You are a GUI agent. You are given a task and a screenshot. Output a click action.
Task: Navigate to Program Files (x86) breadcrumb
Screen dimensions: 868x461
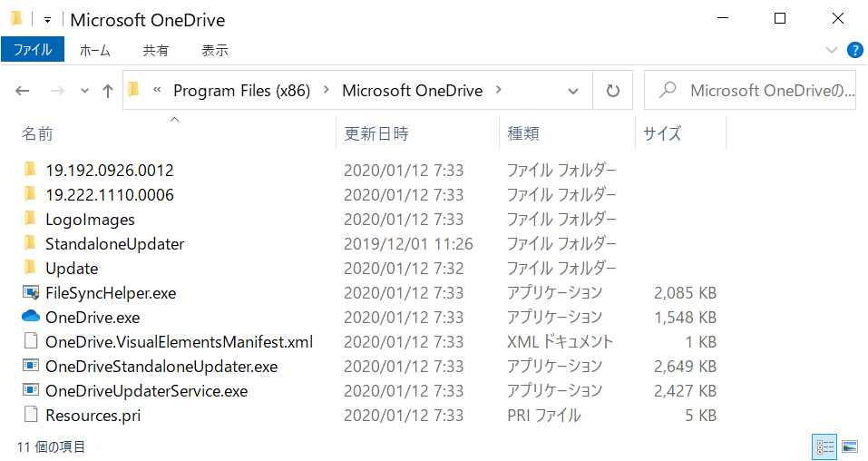[x=242, y=91]
